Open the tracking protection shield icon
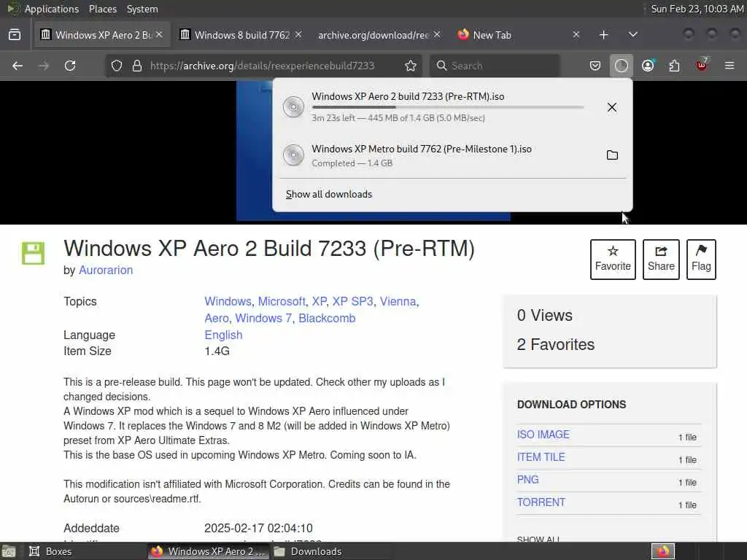This screenshot has width=747, height=560. coord(117,66)
